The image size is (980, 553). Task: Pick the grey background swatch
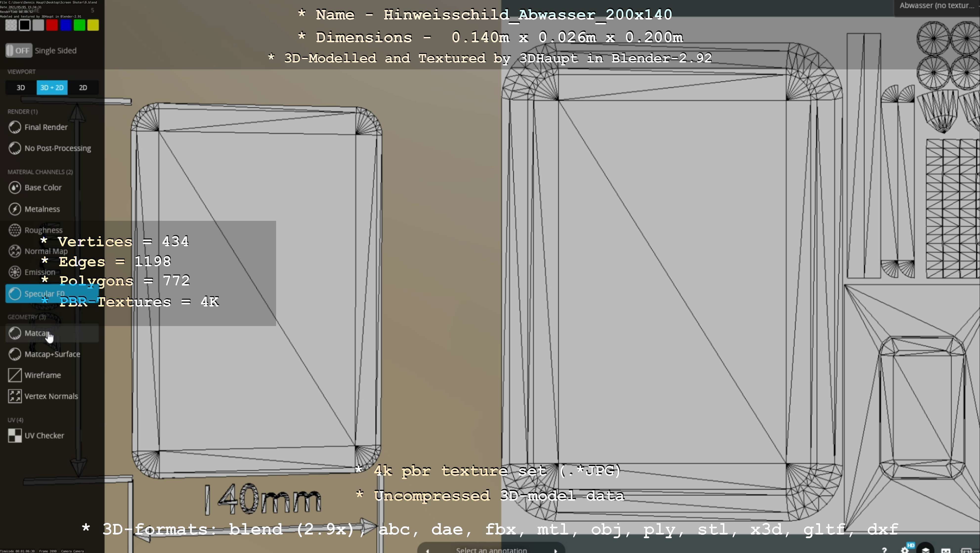[x=38, y=25]
